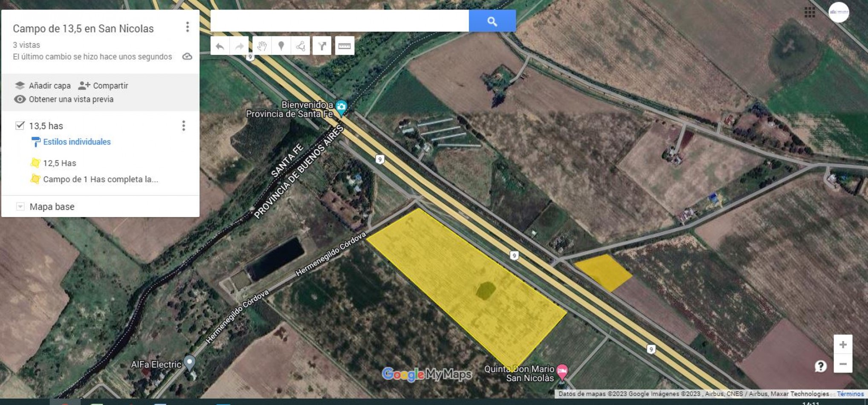Click the cloud save status icon
Screen dimensions: 868x405
(188, 56)
